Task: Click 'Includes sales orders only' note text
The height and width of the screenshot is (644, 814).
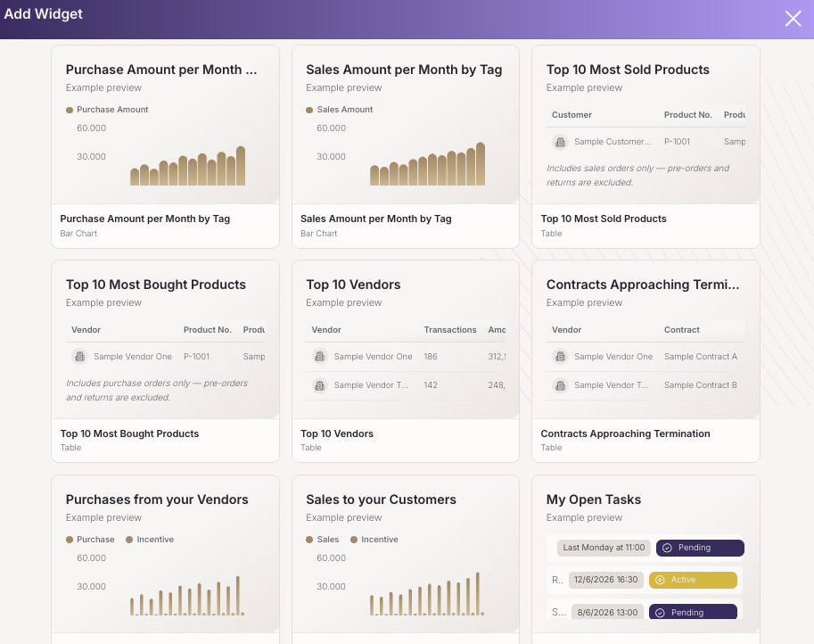Action: point(637,176)
